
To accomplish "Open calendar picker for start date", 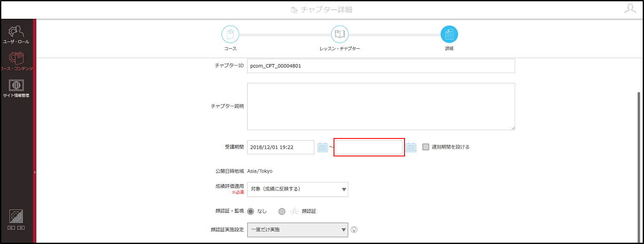I will [x=322, y=147].
